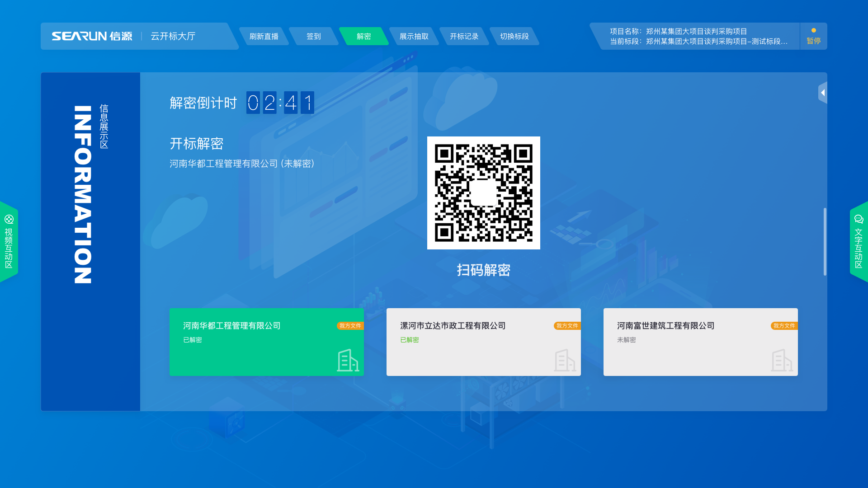
Task: Click the decryption QR code image
Action: pos(483,193)
